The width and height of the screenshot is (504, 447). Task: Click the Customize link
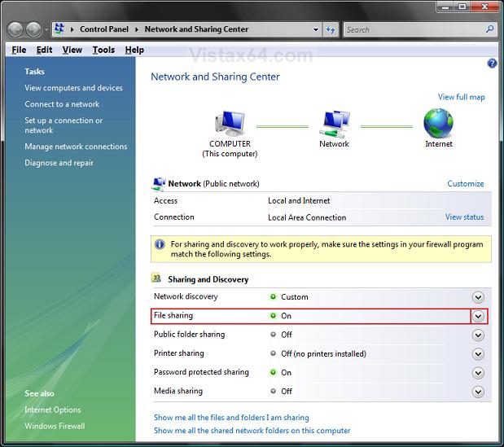[466, 184]
